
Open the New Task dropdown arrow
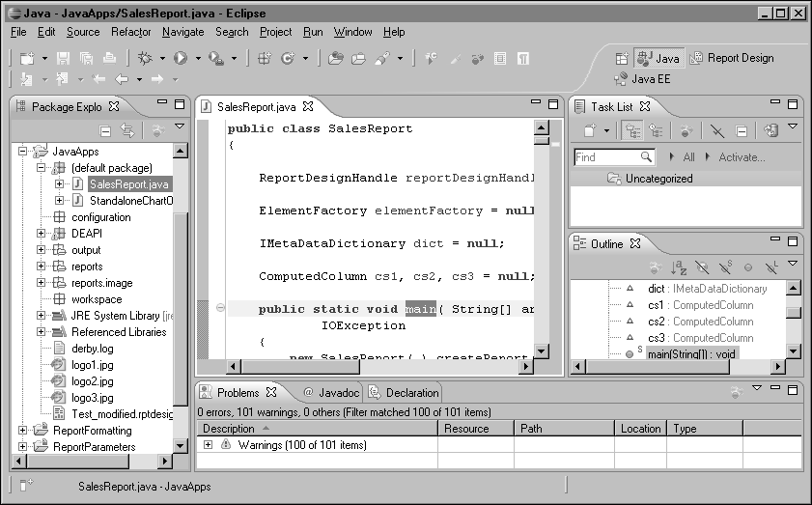pyautogui.click(x=606, y=131)
